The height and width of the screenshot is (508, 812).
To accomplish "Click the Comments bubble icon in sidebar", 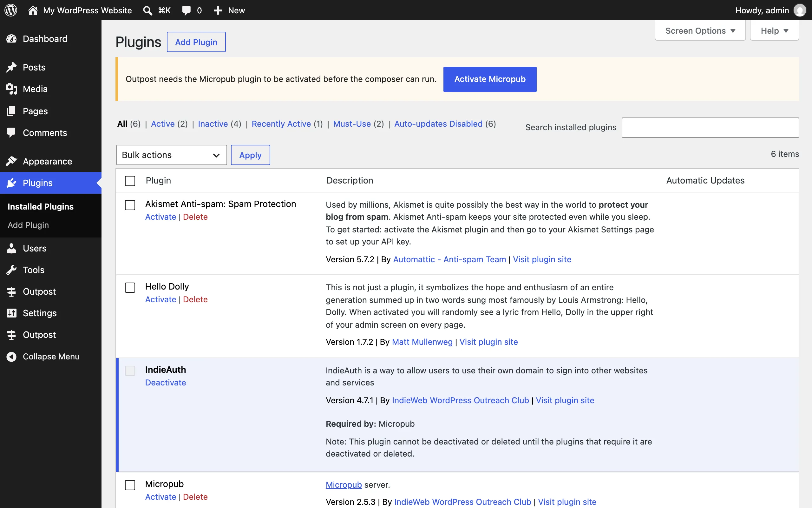I will (11, 133).
